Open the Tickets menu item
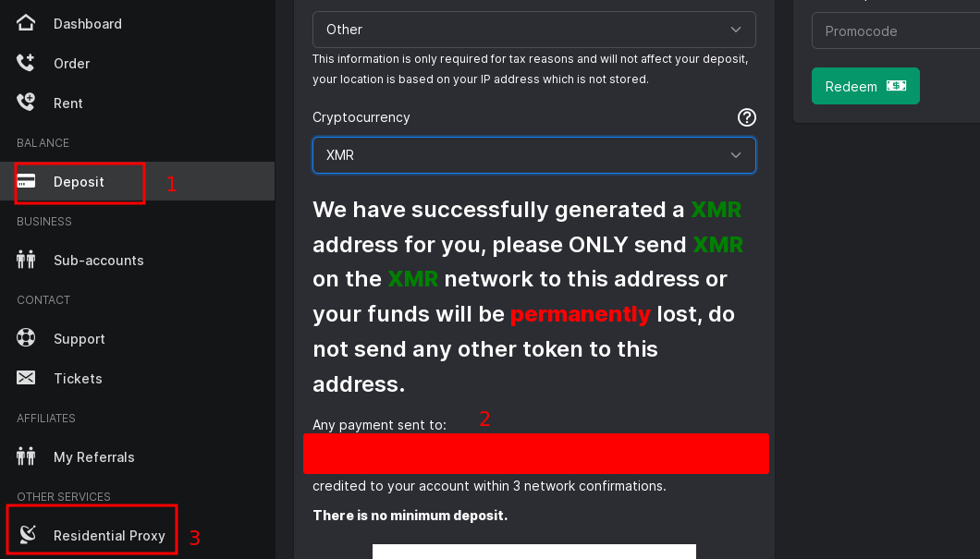This screenshot has width=980, height=559. coord(78,379)
